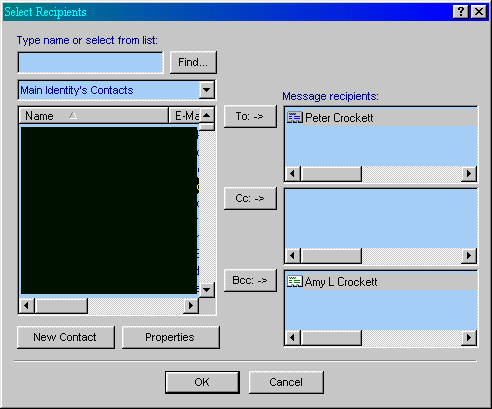Click the Bcc list horizontal scrollbar thumb
The image size is (492, 409).
point(331,338)
